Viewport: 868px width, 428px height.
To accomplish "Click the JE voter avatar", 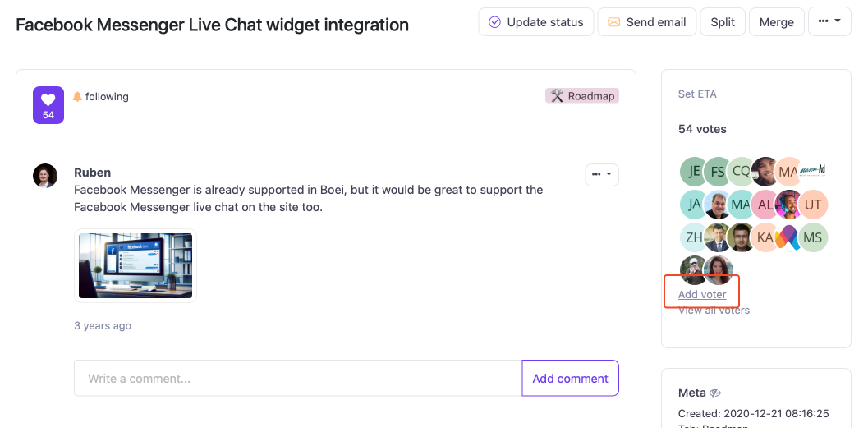I will [694, 172].
